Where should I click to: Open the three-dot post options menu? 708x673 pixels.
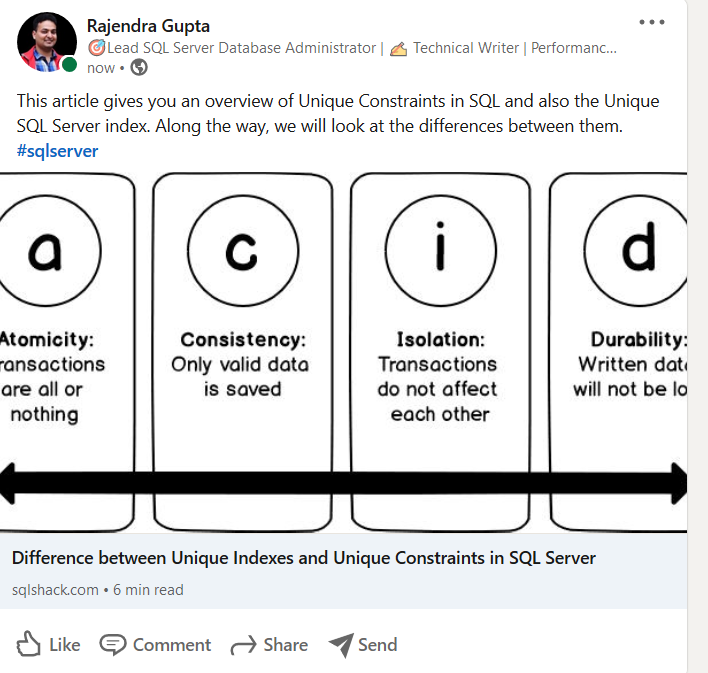(x=651, y=22)
